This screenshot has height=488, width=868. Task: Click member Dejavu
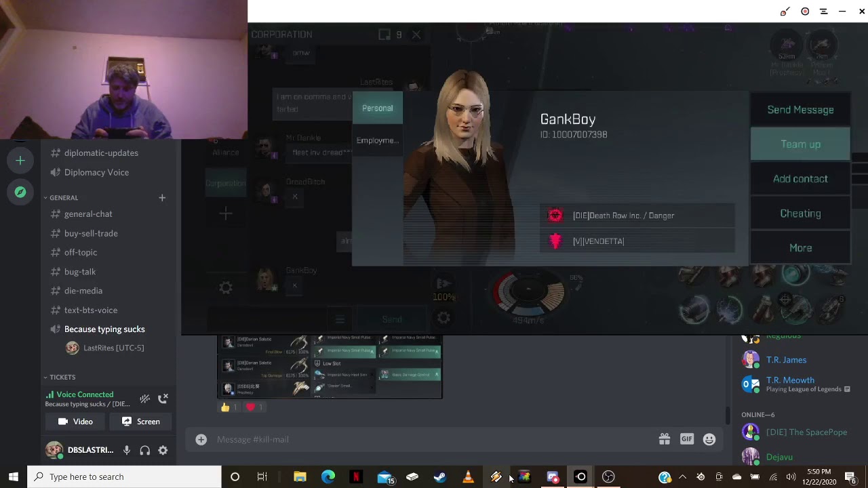coord(779,457)
